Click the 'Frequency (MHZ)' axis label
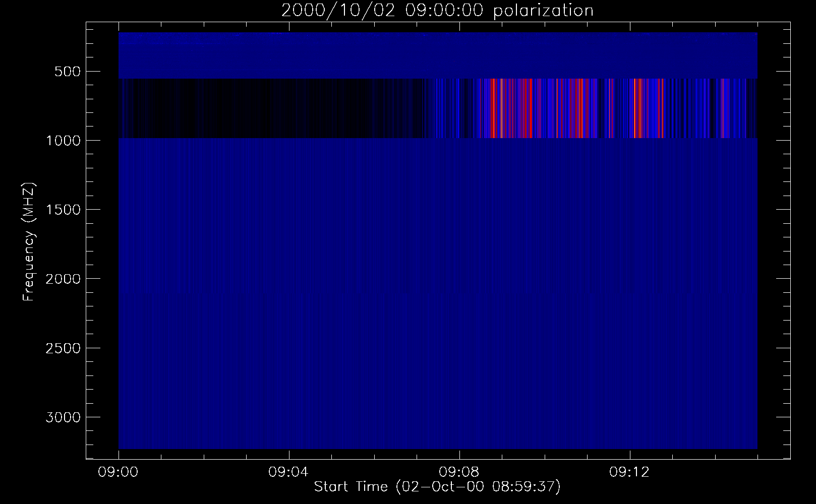 click(x=29, y=242)
